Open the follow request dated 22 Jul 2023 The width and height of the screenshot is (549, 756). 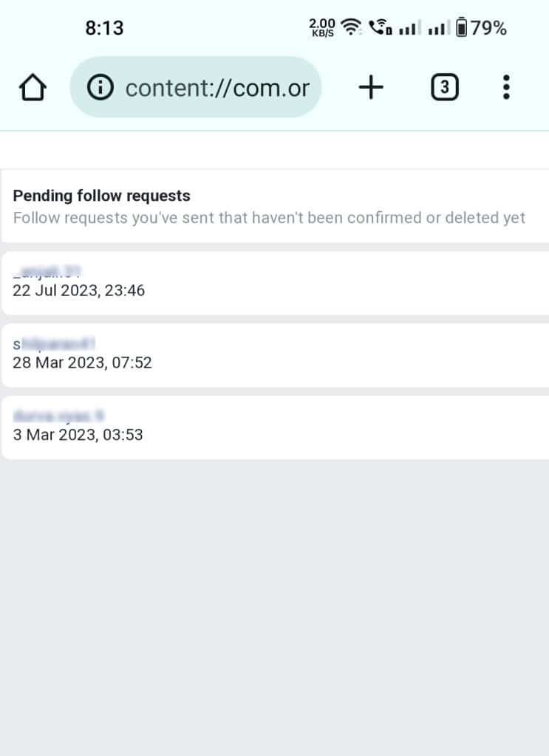pyautogui.click(x=273, y=283)
